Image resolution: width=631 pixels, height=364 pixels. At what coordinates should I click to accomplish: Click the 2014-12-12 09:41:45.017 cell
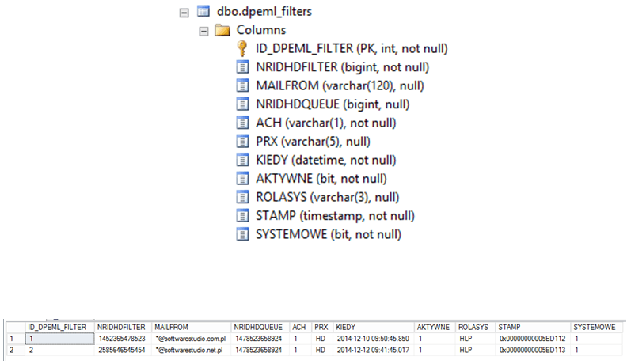pos(374,350)
